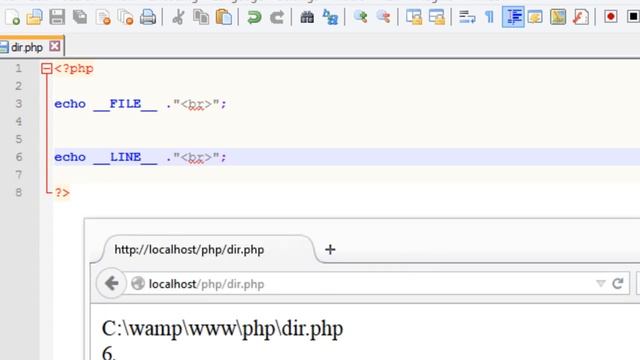Toggle synchronize horizontal scrolling icon

(436, 17)
